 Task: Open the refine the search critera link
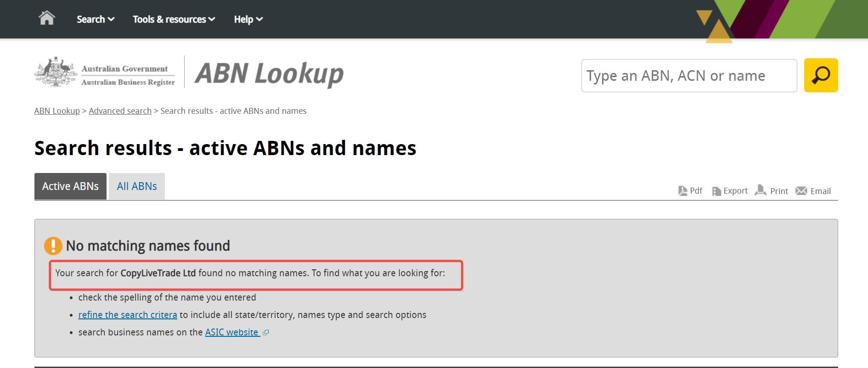[128, 315]
